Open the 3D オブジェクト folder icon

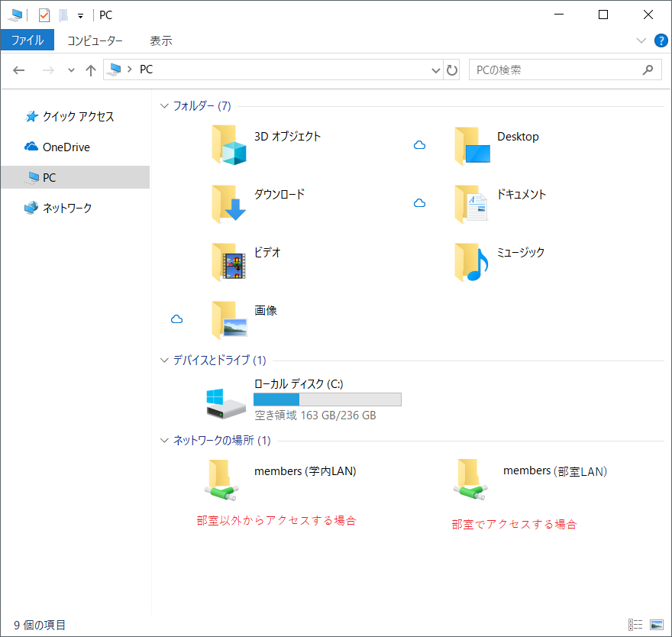[x=230, y=147]
